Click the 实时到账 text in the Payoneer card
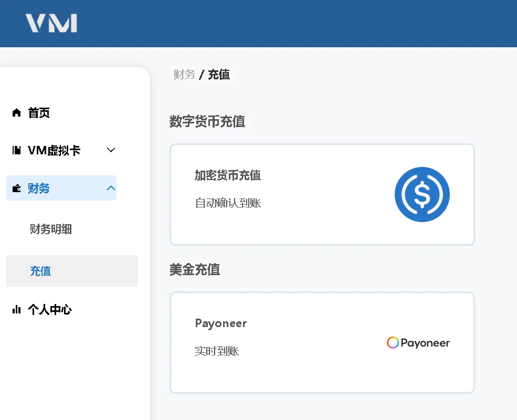 pos(217,351)
